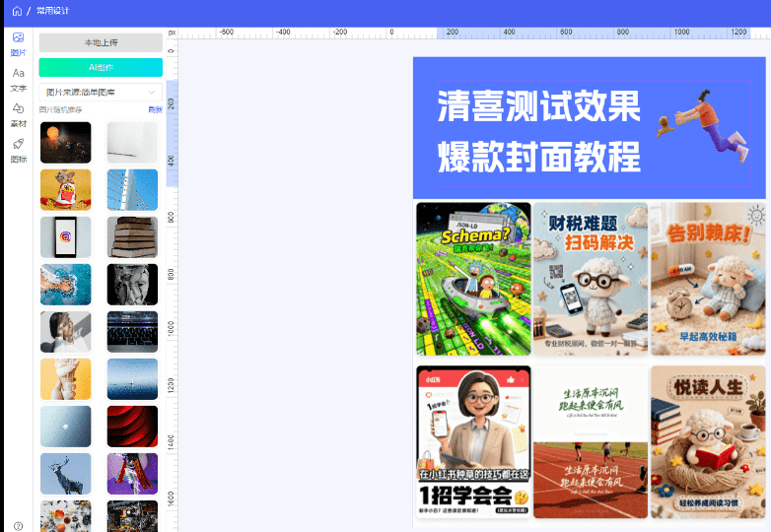Select the phone with Instagram logo thumbnail
771x532 pixels.
65,237
